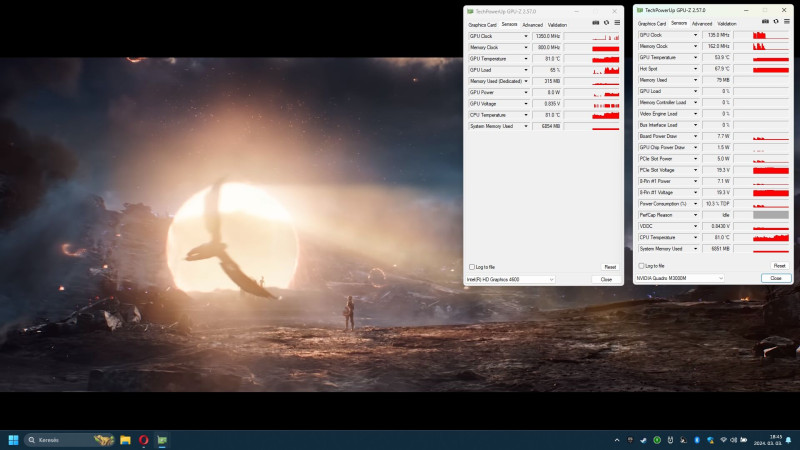The height and width of the screenshot is (450, 800).
Task: Click Close button in NVIDIA GPU-Z window
Action: tap(776, 278)
